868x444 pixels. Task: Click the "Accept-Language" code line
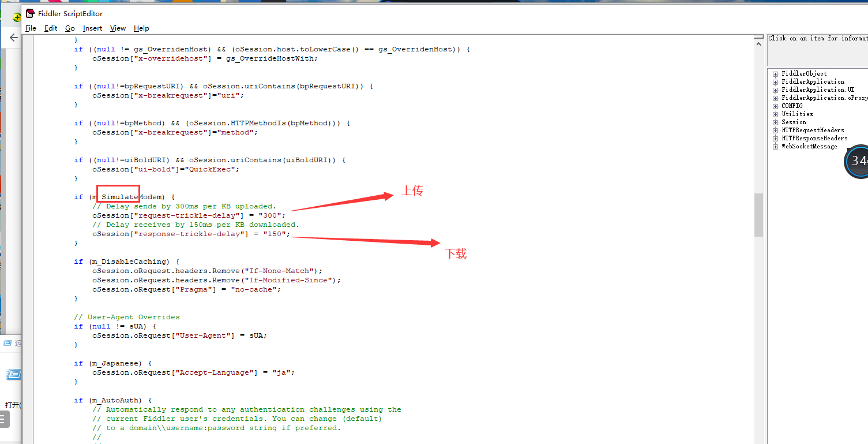[193, 372]
